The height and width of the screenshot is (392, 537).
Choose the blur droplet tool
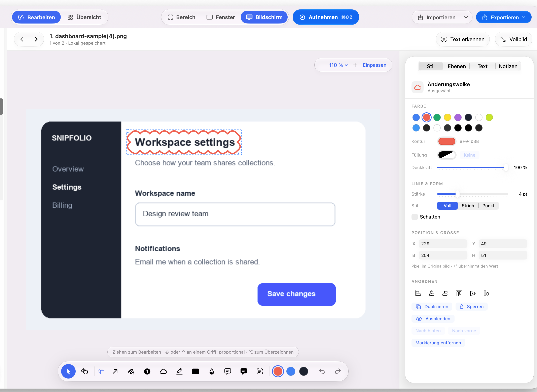coord(212,371)
